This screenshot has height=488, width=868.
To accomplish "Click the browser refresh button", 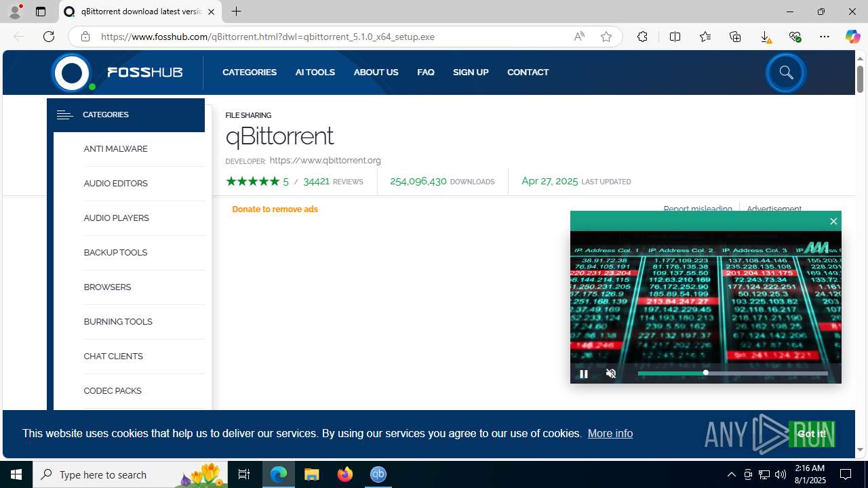I will click(x=49, y=37).
